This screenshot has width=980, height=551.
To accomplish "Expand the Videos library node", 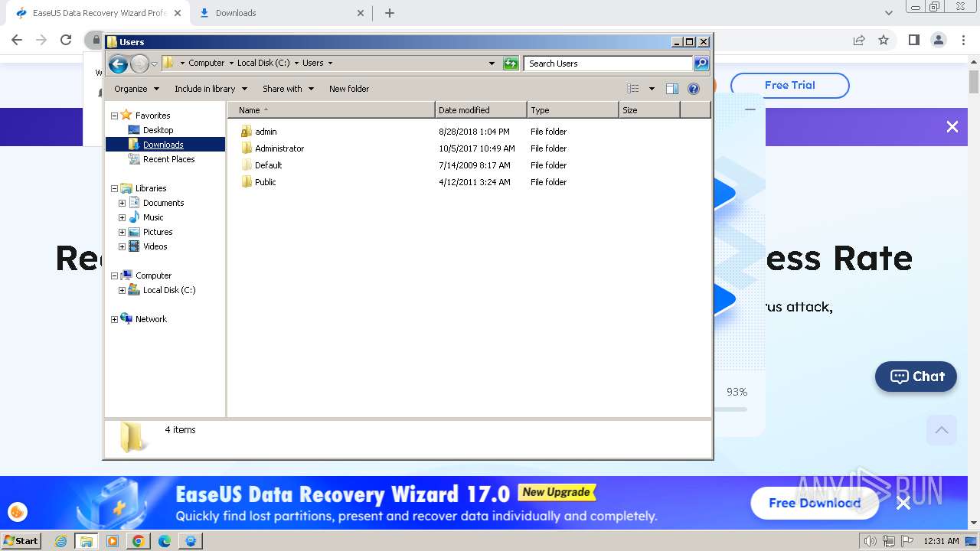I will pyautogui.click(x=122, y=246).
